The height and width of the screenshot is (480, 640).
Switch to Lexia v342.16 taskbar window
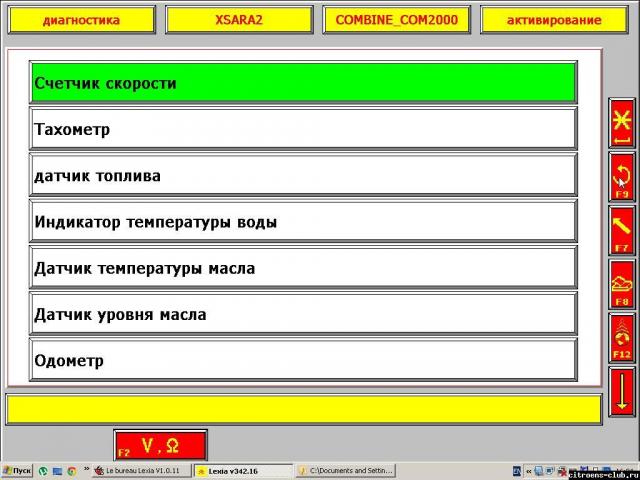[243, 471]
